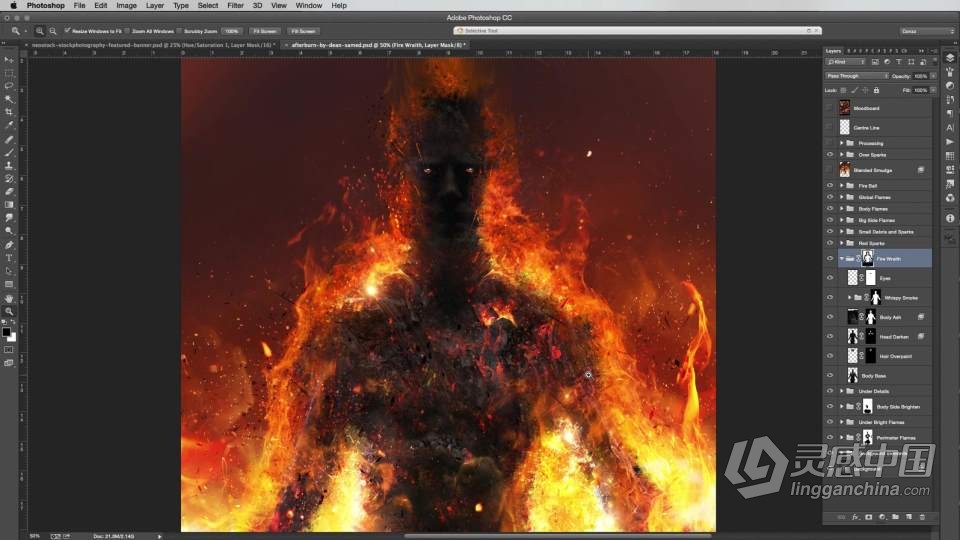Viewport: 960px width, 540px height.
Task: Select the Hand tool
Action: 9,298
